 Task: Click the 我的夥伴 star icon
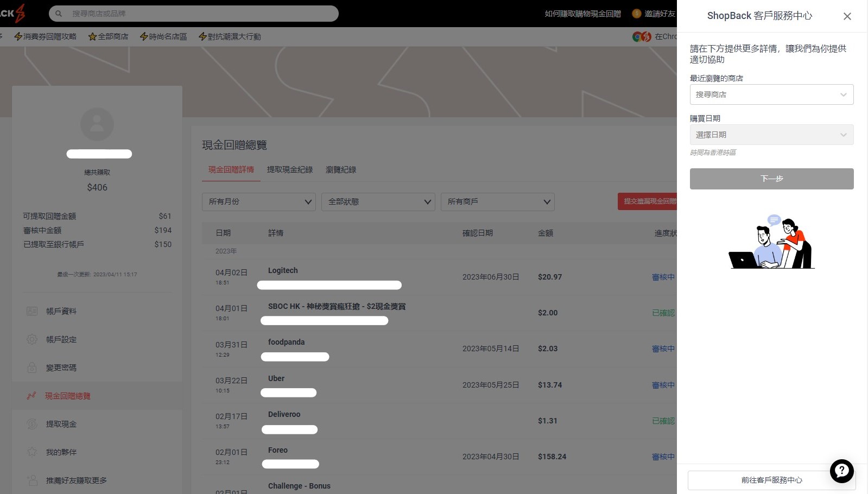tap(32, 452)
